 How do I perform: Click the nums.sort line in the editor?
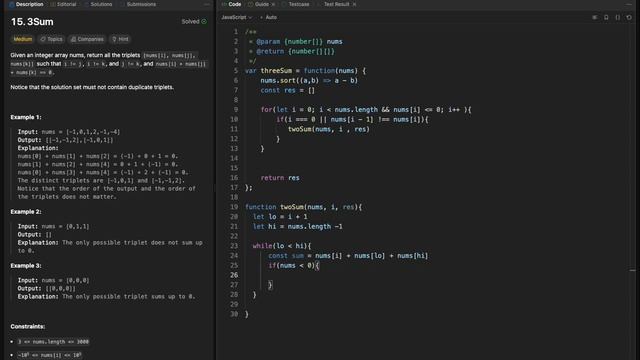pyautogui.click(x=309, y=80)
